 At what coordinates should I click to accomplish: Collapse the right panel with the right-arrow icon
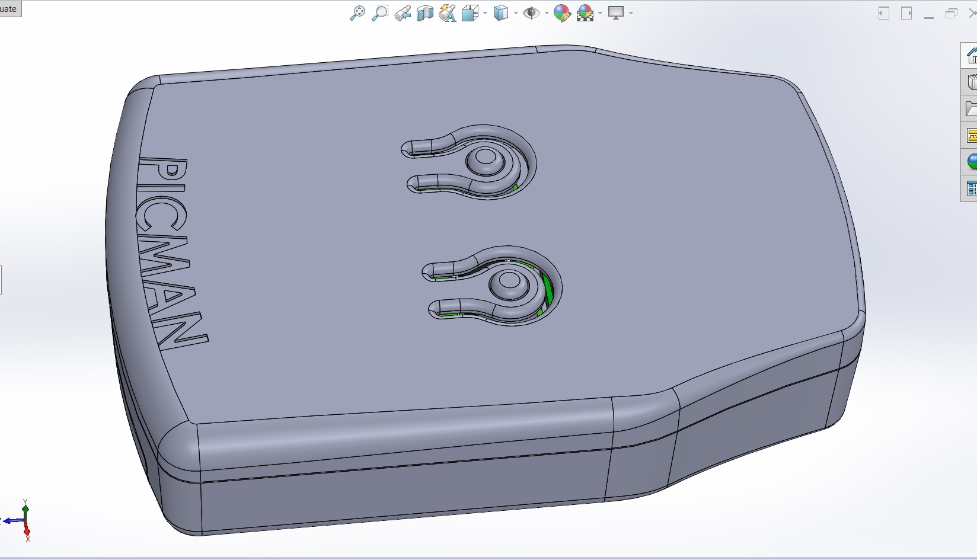(906, 13)
